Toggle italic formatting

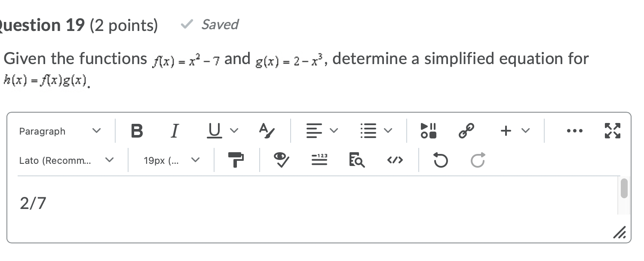tap(175, 131)
